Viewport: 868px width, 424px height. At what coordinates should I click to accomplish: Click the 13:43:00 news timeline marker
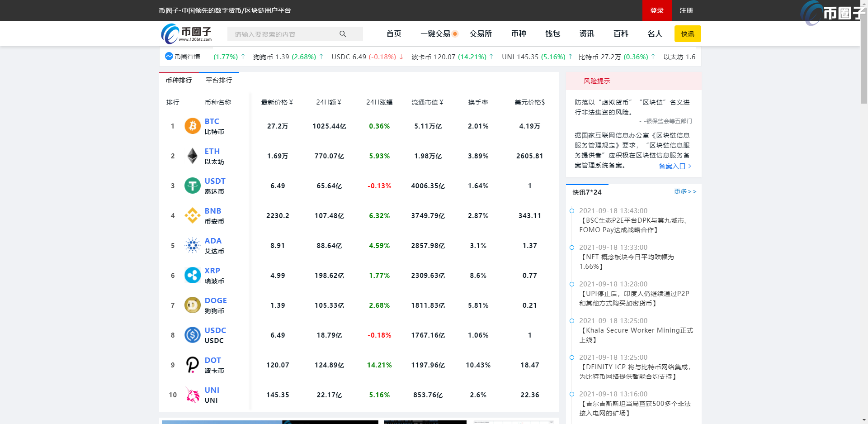(x=572, y=211)
